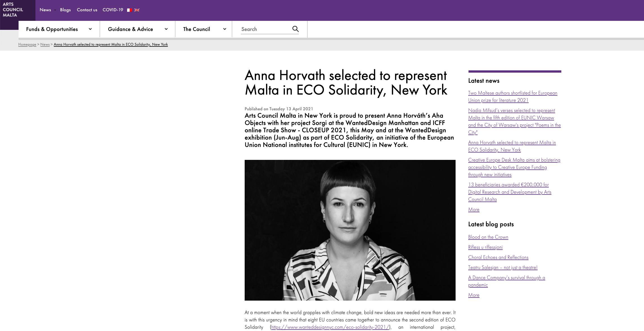Open the Blogs menu item
Viewport: 644px width, 331px height.
(65, 10)
